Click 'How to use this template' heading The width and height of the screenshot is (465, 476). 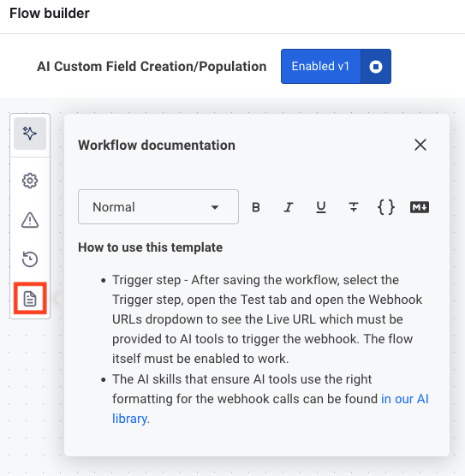(x=151, y=247)
